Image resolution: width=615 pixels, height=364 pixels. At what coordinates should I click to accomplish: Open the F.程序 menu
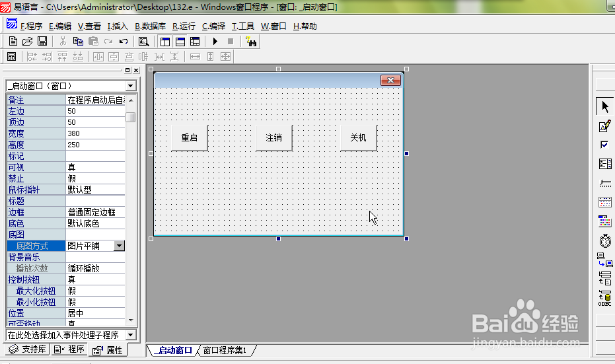pos(32,26)
